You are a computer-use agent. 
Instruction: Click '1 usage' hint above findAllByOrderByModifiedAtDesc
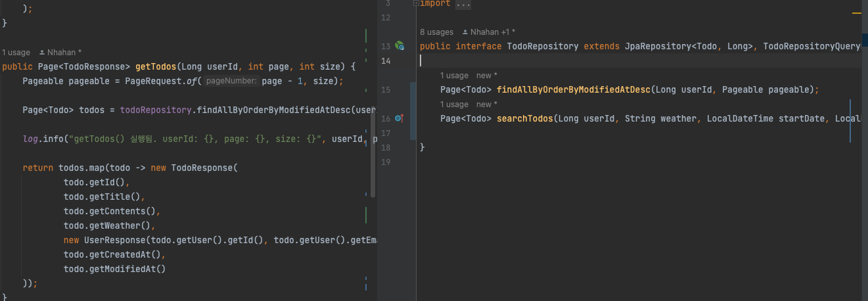pyautogui.click(x=454, y=76)
